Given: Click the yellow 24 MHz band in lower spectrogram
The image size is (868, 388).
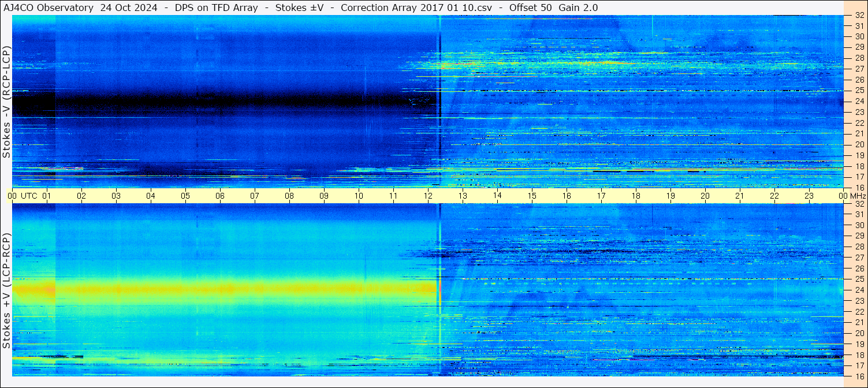Looking at the screenshot, I should [x=225, y=288].
